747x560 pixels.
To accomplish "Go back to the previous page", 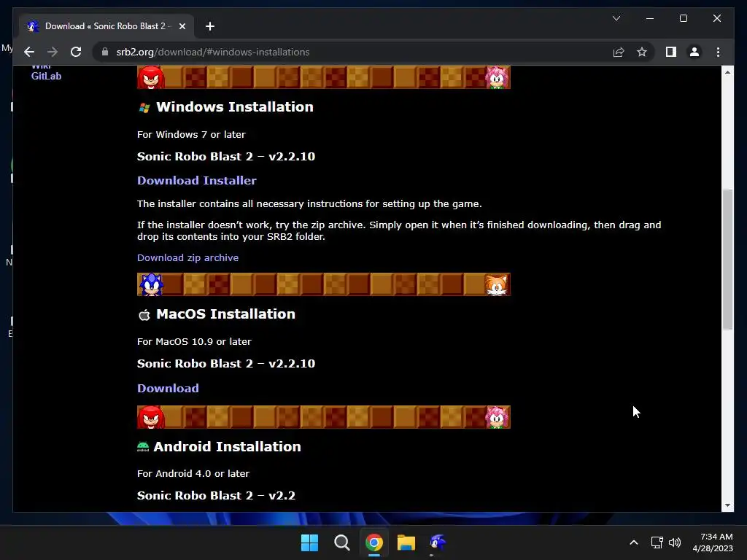I will 29,52.
